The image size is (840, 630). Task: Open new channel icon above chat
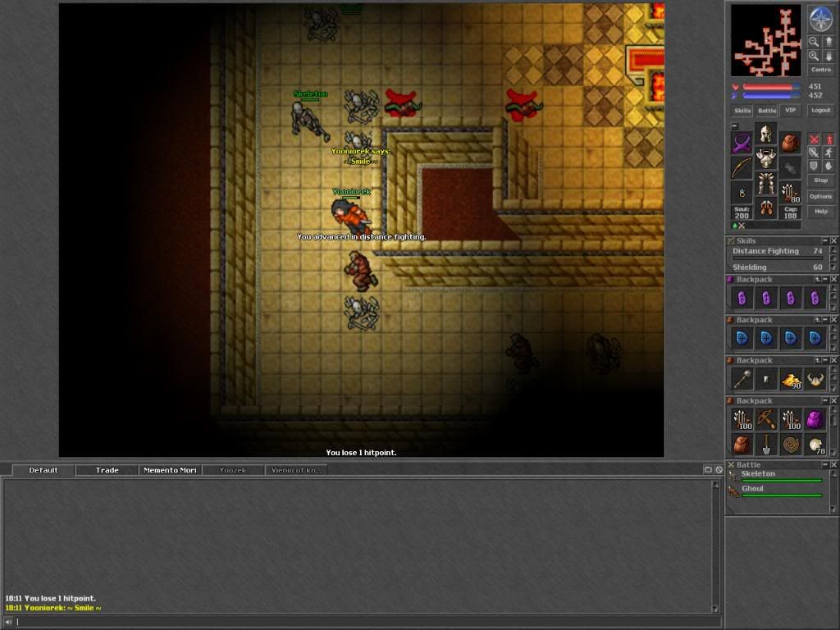pos(708,469)
